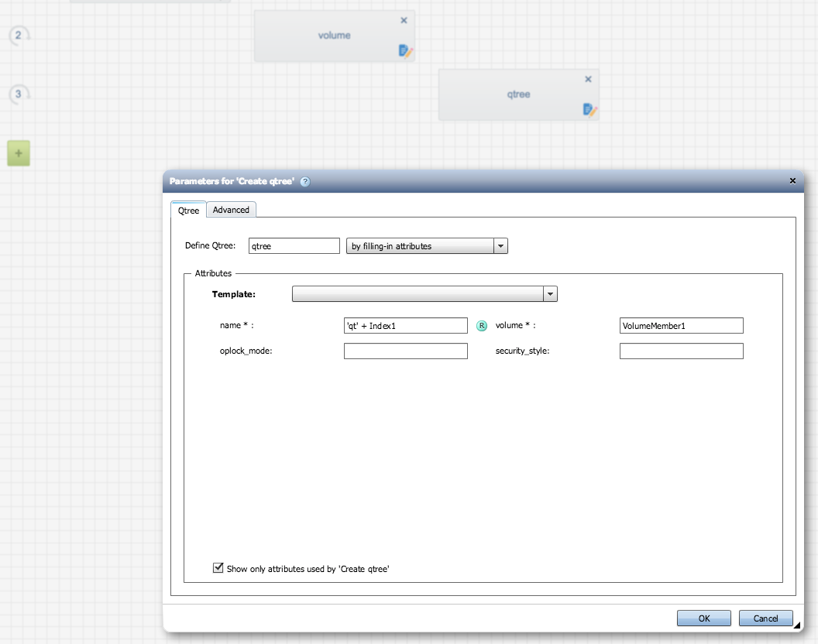
Task: Click the green plus button to add row
Action: [x=19, y=153]
